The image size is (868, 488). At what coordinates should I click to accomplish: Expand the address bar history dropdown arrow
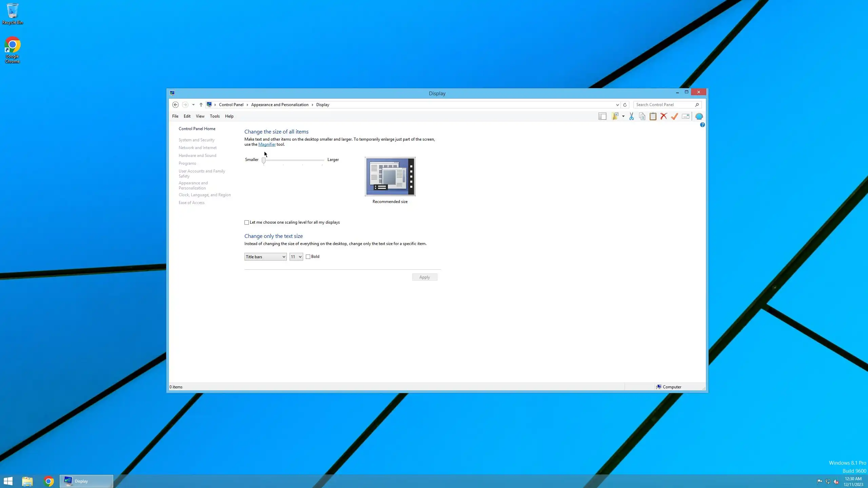click(x=617, y=105)
